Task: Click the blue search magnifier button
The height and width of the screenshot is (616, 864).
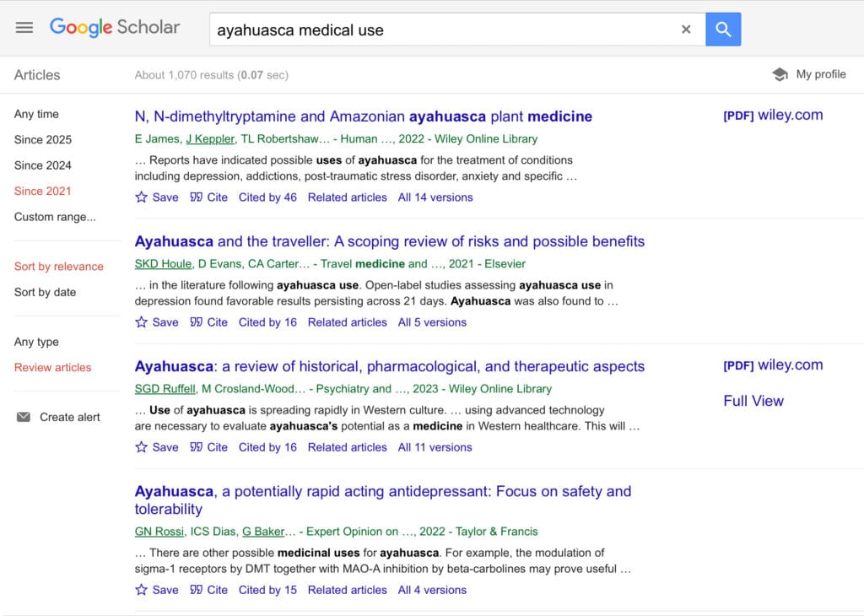Action: click(723, 30)
